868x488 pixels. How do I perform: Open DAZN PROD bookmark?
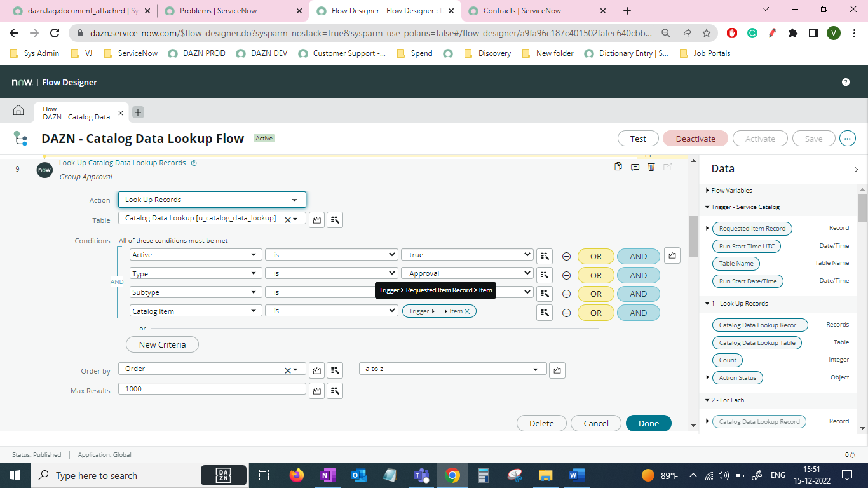(x=197, y=53)
